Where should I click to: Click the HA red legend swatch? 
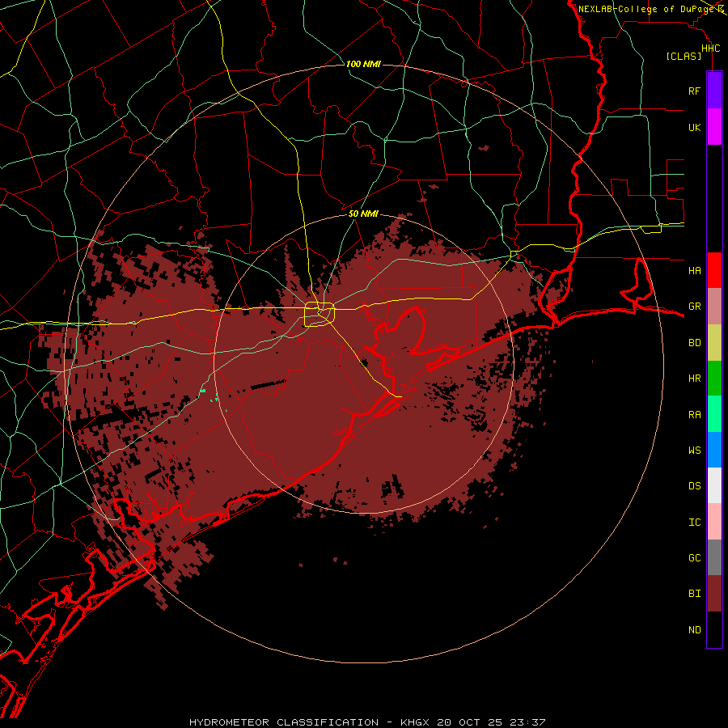[714, 270]
